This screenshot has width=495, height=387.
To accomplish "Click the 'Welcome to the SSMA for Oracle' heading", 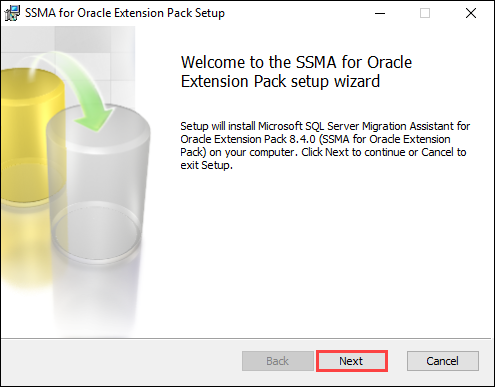I will pyautogui.click(x=296, y=72).
